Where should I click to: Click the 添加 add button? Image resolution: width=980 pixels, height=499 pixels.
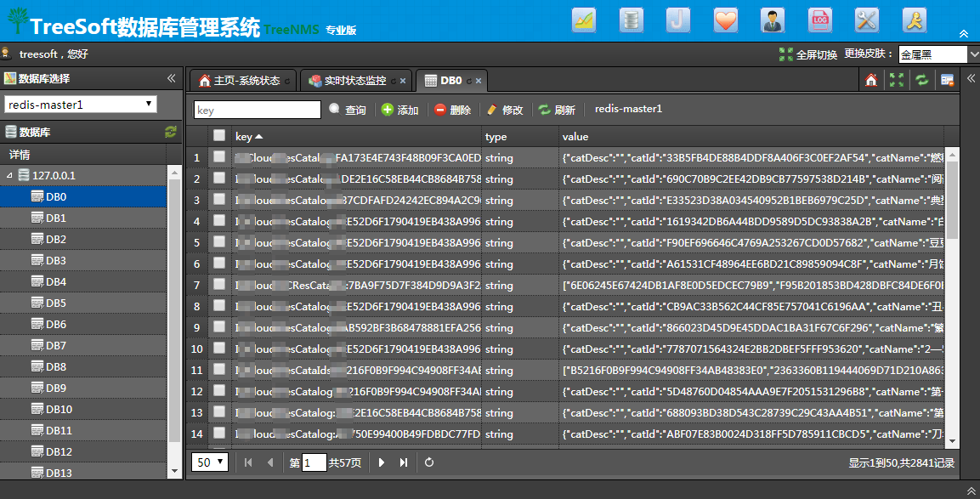pyautogui.click(x=399, y=110)
